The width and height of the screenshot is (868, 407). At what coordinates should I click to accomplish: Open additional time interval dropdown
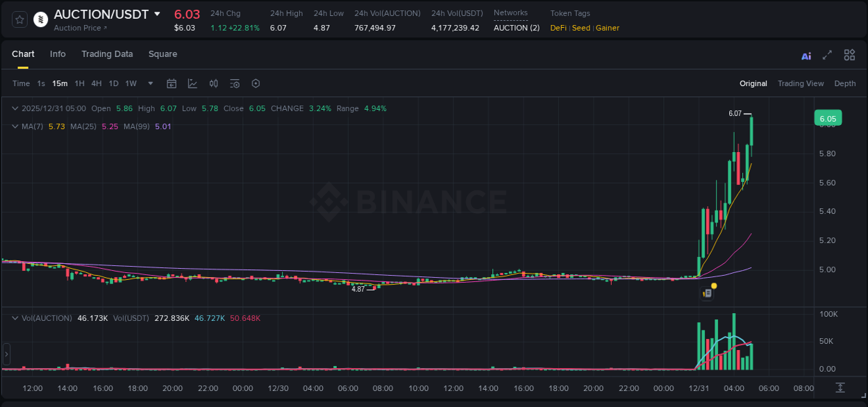149,83
